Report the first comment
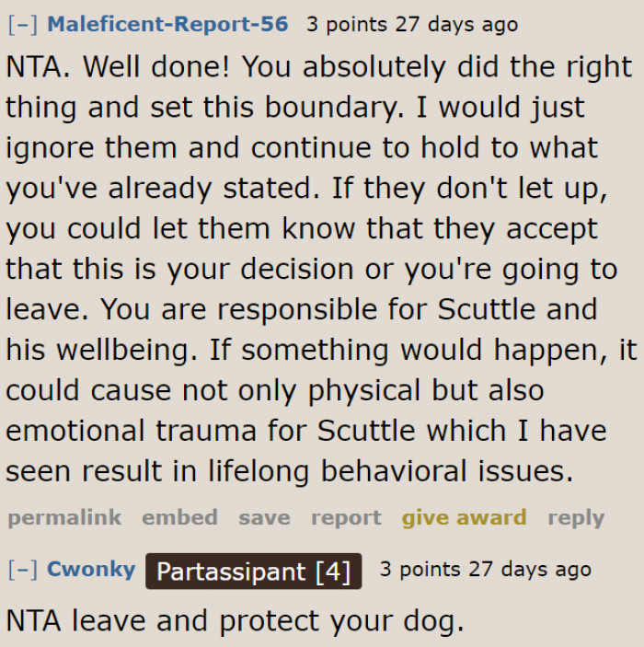 [x=346, y=517]
